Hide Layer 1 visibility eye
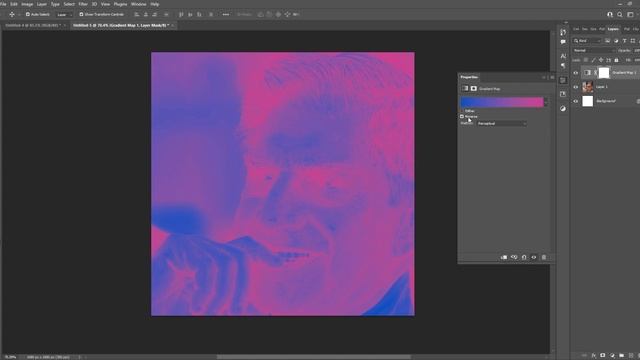The height and width of the screenshot is (360, 640). 576,87
